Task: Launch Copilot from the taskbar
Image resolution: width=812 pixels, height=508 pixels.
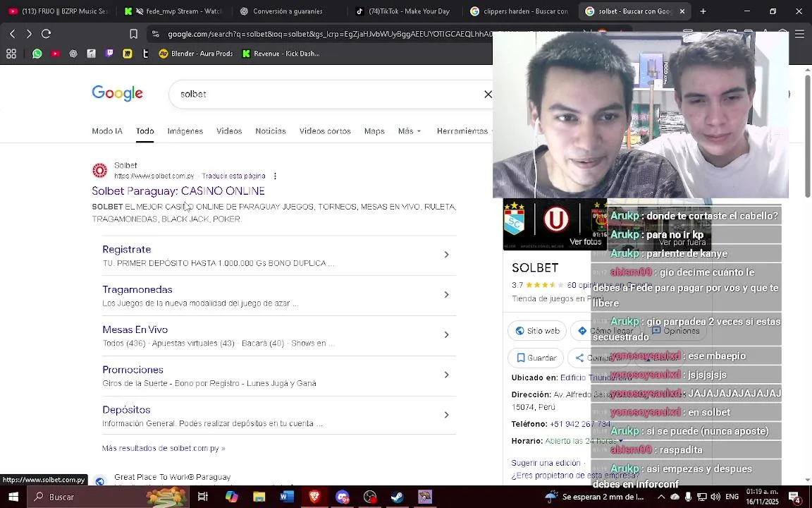Action: [x=231, y=497]
